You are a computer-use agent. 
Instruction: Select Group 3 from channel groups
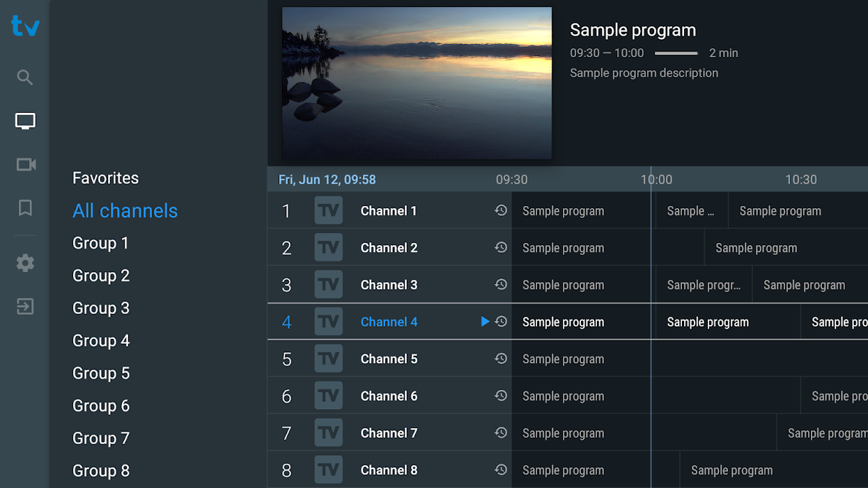coord(101,308)
